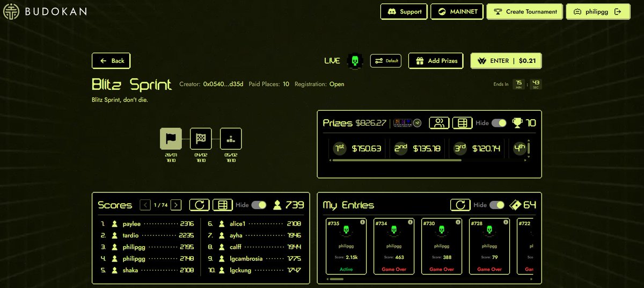
Task: Select philipgg's row with score 2195
Action: tap(147, 247)
